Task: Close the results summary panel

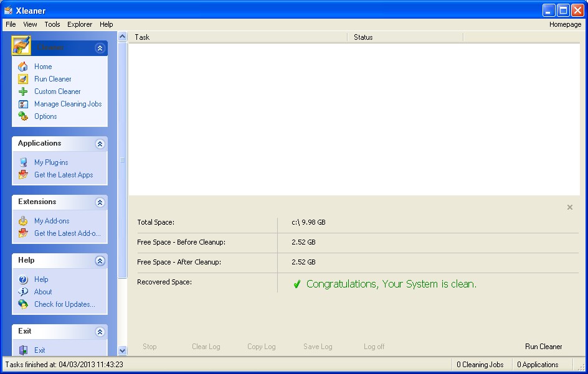Action: [x=569, y=207]
